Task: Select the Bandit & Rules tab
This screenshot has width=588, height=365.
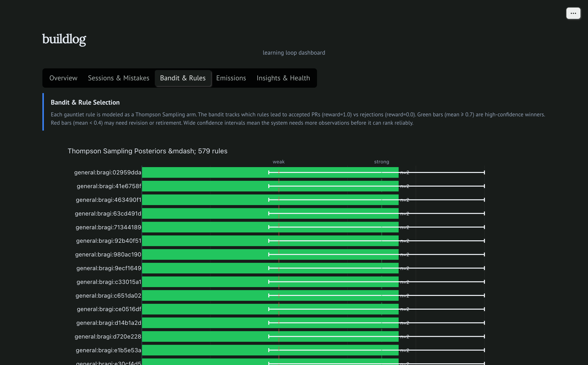Action: pos(183,78)
